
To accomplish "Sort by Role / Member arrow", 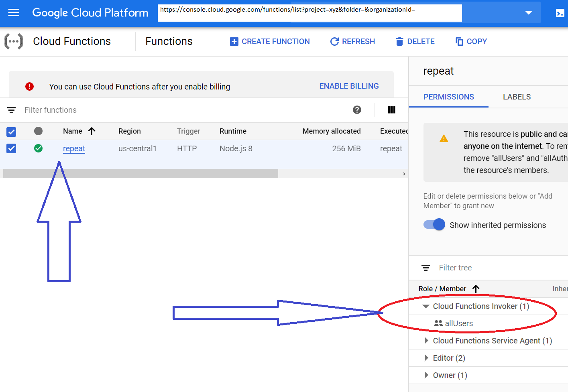I will (476, 289).
